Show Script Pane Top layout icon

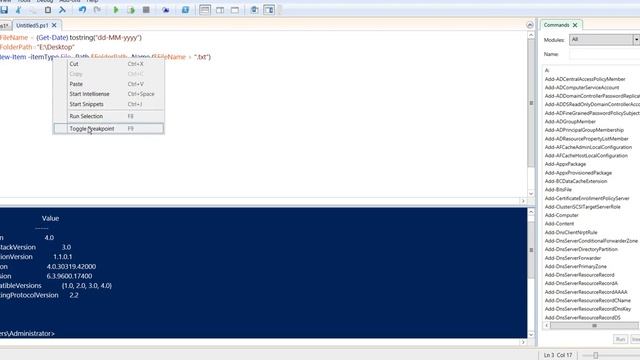click(x=205, y=10)
